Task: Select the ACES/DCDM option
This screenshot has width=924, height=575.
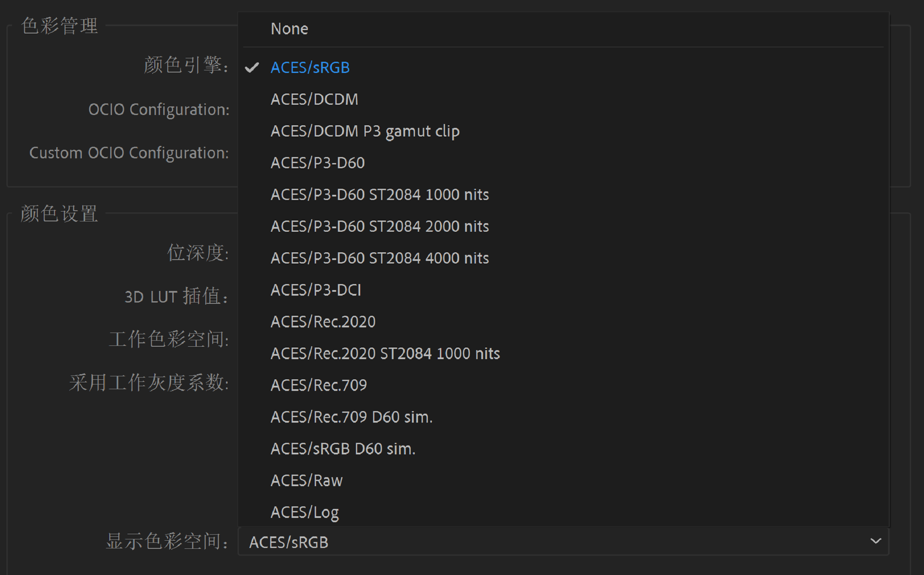Action: point(314,99)
